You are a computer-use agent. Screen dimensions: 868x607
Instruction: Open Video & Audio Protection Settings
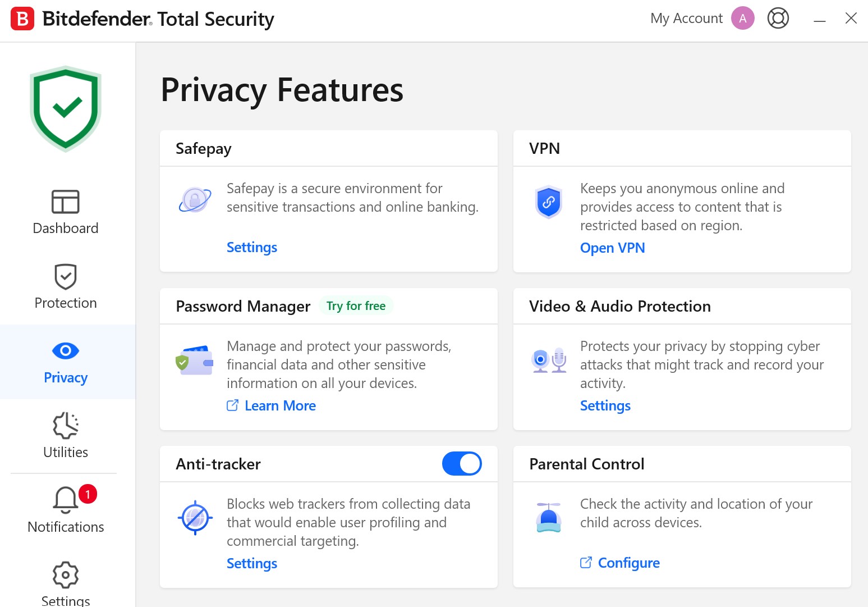click(605, 406)
